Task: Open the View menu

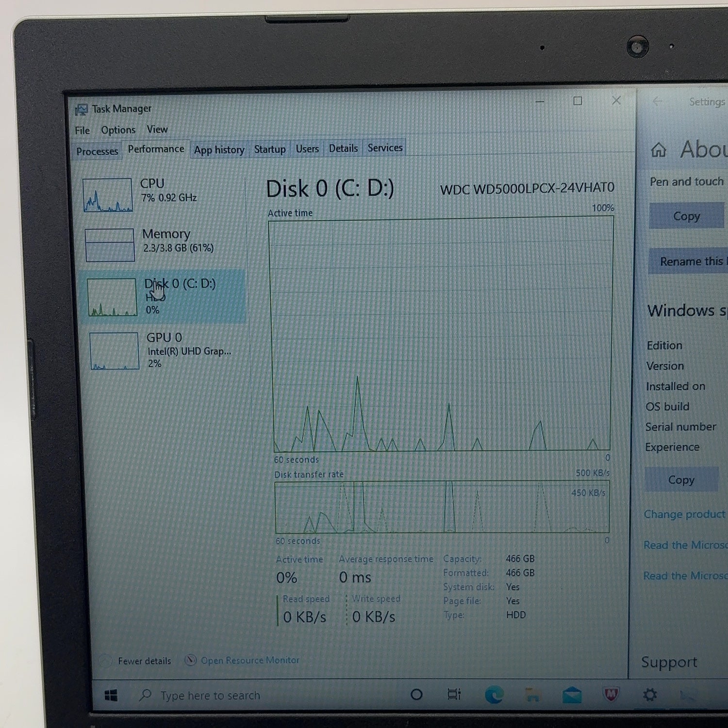Action: (x=157, y=130)
